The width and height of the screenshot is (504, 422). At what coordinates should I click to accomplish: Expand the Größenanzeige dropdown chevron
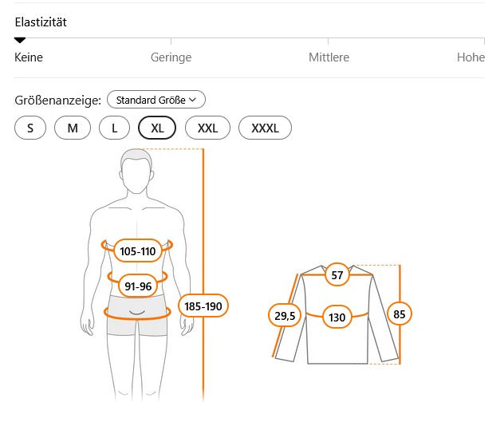192,100
